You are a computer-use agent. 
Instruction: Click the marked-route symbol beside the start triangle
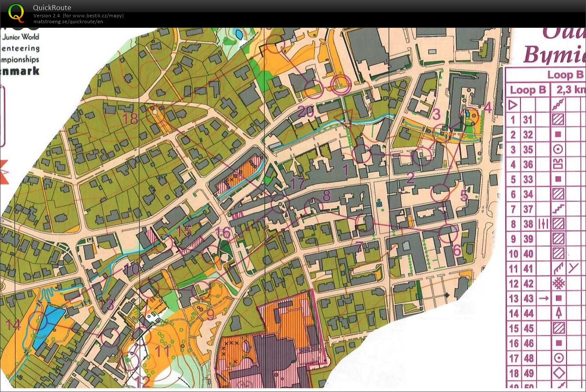pyautogui.click(x=558, y=104)
